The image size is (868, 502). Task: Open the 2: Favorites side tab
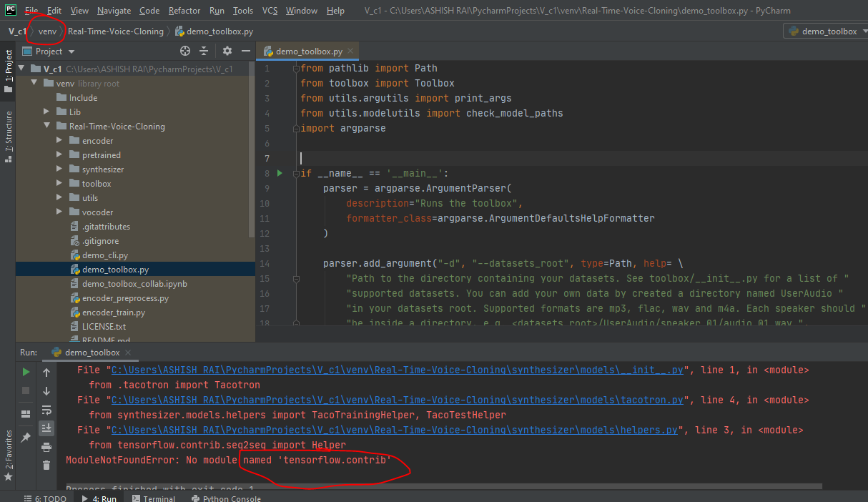(8, 455)
